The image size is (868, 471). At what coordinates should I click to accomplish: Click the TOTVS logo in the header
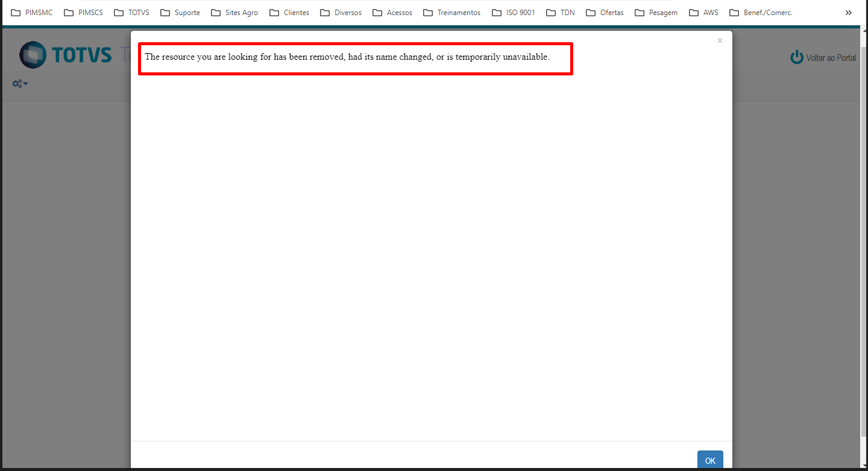(x=65, y=55)
